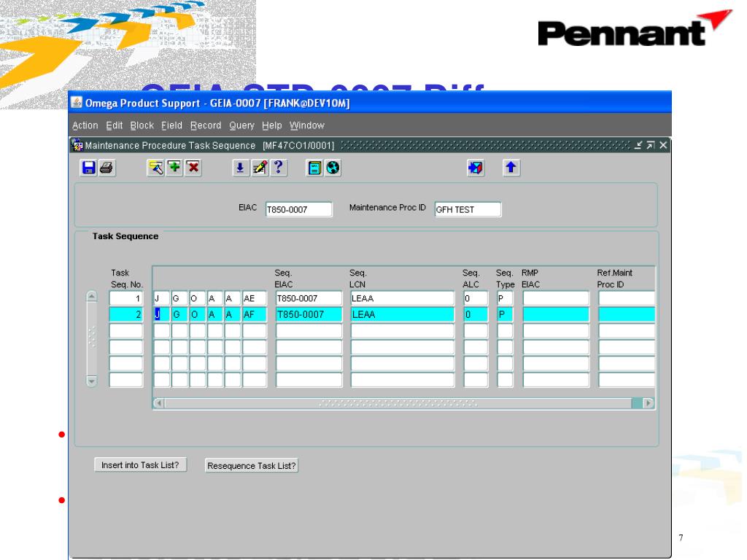747x560 pixels.
Task: Click the Enter Query flashlight icon
Action: coord(156,168)
